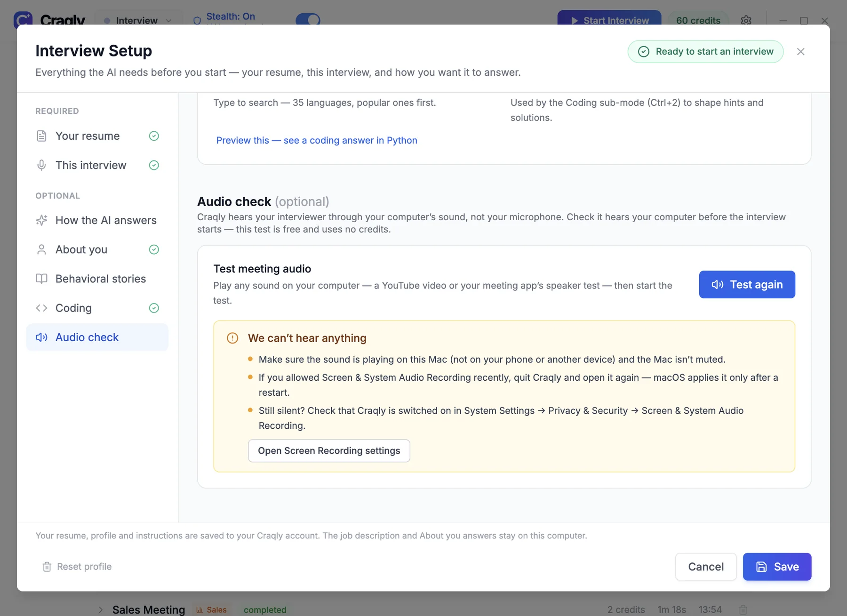Screen dimensions: 847x616
Task: Expand the Sales Meeting row in the main window
Action: pos(101,609)
